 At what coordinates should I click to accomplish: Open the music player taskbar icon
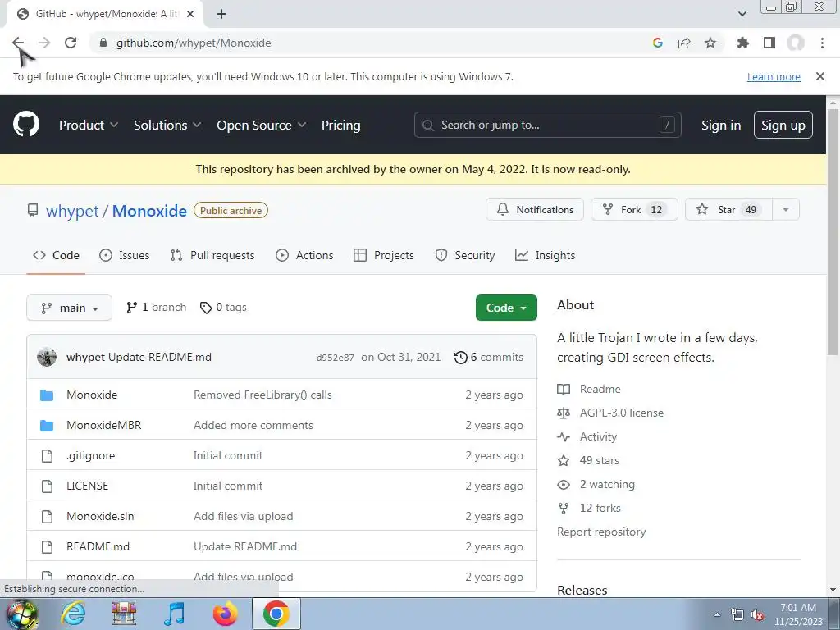175,614
